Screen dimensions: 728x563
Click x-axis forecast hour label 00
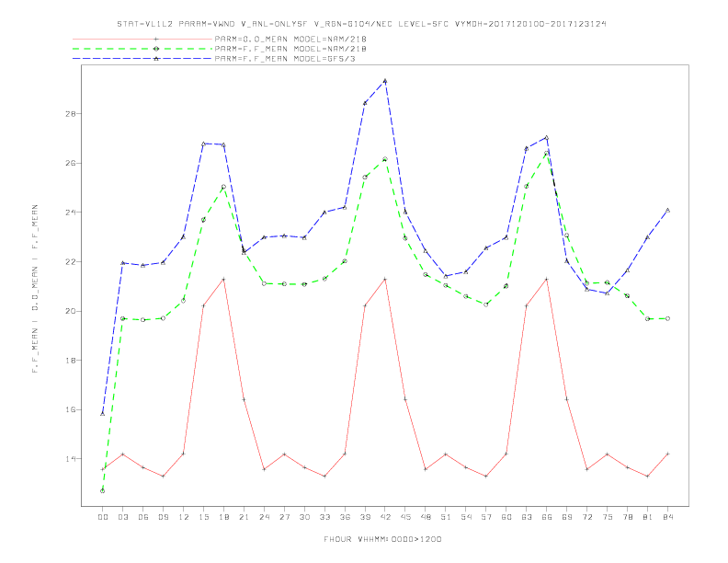103,517
